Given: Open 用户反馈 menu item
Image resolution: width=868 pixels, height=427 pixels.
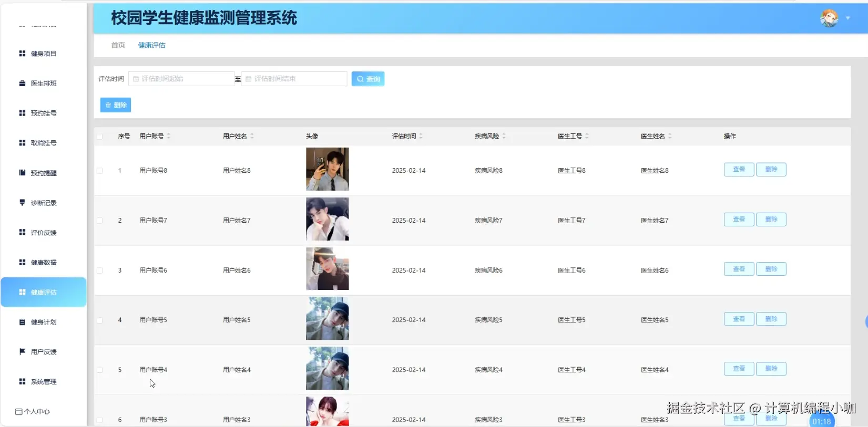Looking at the screenshot, I should pyautogui.click(x=44, y=352).
